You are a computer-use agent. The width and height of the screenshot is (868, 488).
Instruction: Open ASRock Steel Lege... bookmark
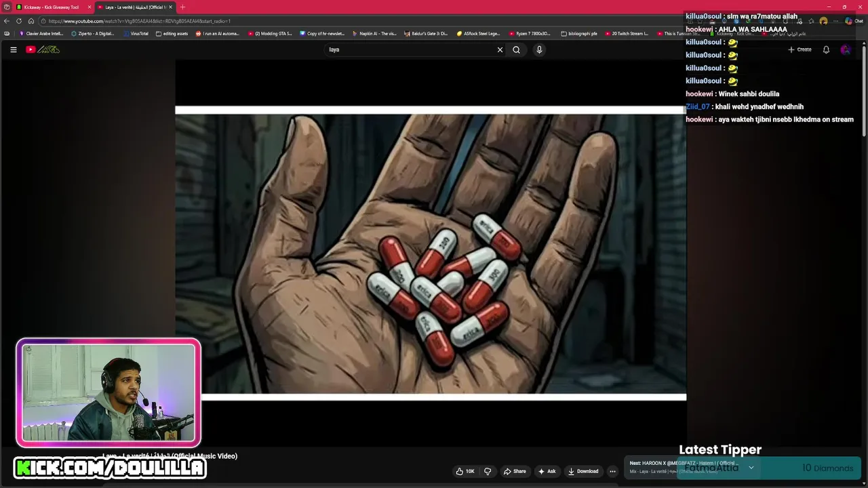[478, 33]
